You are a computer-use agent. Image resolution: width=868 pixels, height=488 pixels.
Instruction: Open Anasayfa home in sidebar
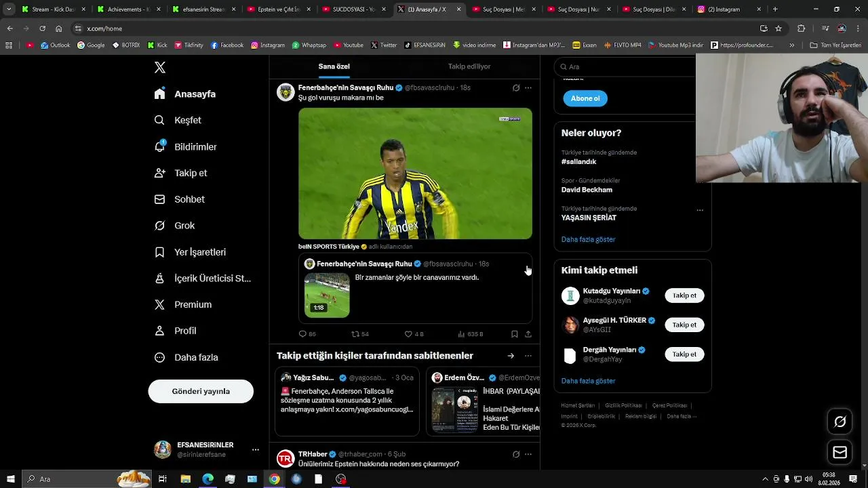184,94
